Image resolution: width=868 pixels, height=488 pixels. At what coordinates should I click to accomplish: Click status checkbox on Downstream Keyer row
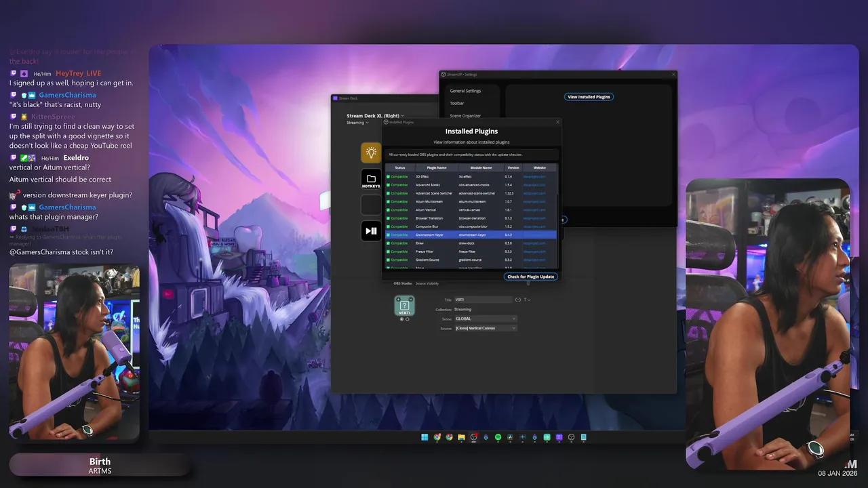[x=389, y=235]
